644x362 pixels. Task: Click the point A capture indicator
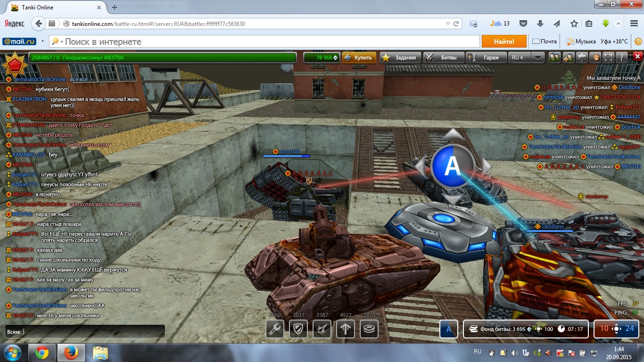point(449,329)
